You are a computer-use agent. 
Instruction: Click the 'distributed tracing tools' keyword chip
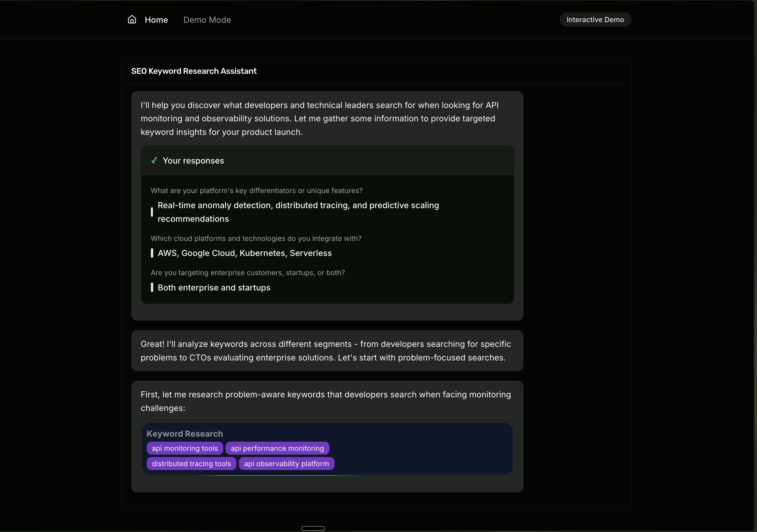coord(191,464)
